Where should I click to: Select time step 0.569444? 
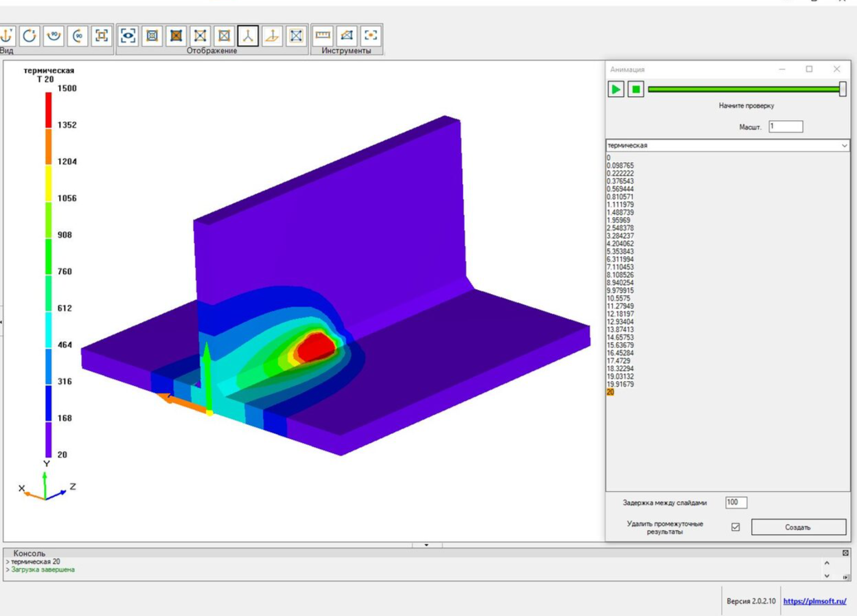pyautogui.click(x=620, y=190)
